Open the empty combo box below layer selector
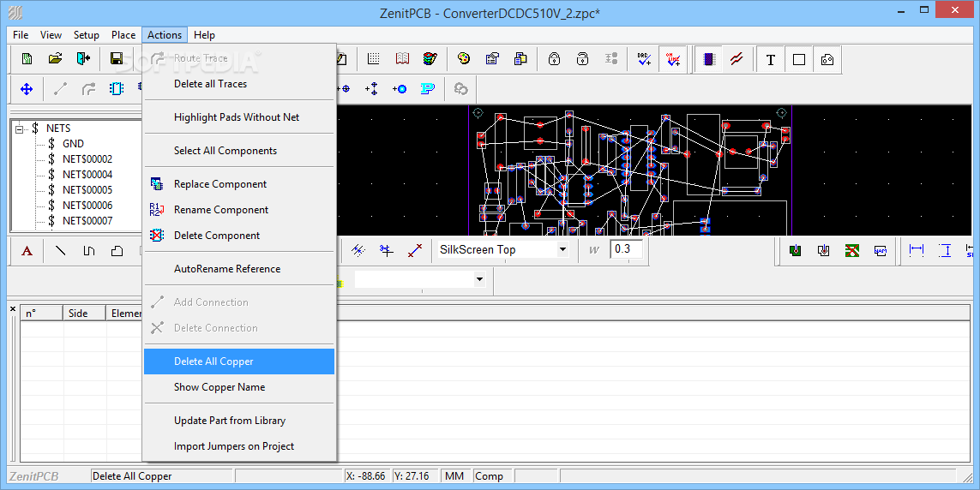The height and width of the screenshot is (490, 980). click(x=479, y=279)
